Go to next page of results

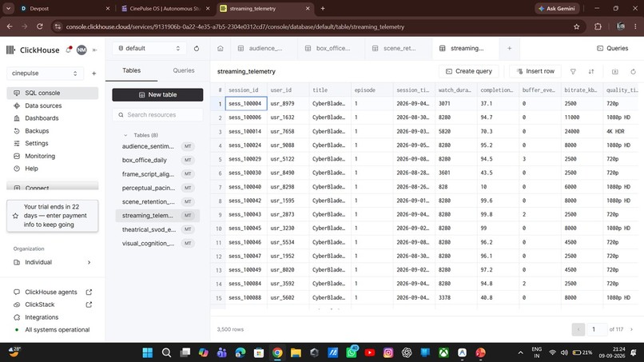coord(632,329)
